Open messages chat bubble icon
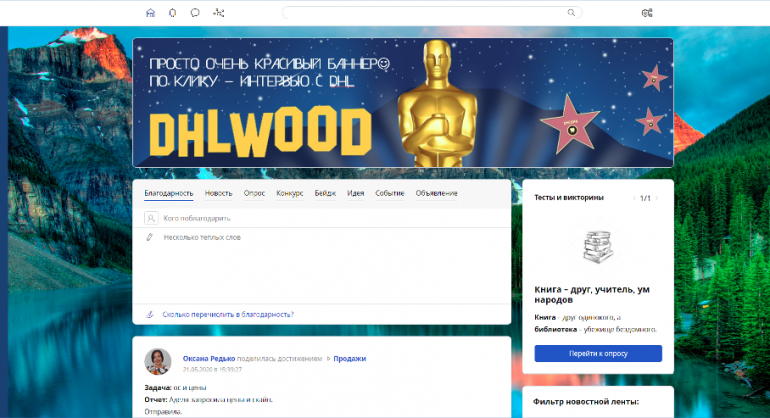The height and width of the screenshot is (418, 770). click(195, 13)
